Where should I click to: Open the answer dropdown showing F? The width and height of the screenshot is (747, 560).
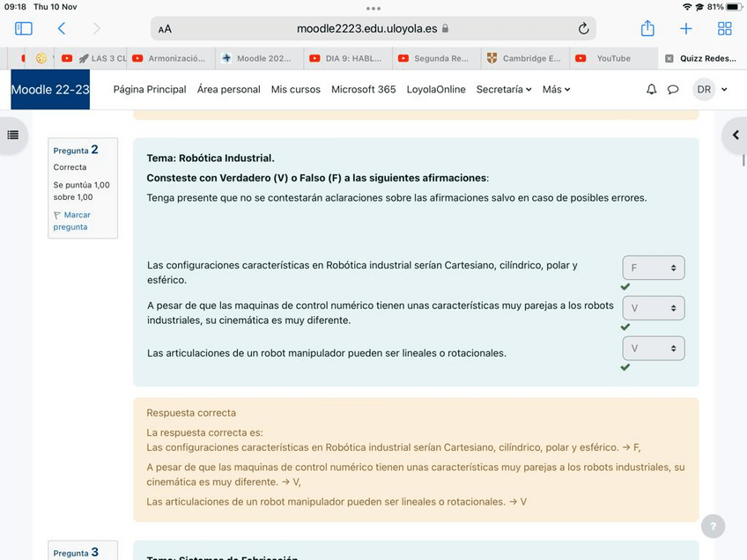pos(653,268)
